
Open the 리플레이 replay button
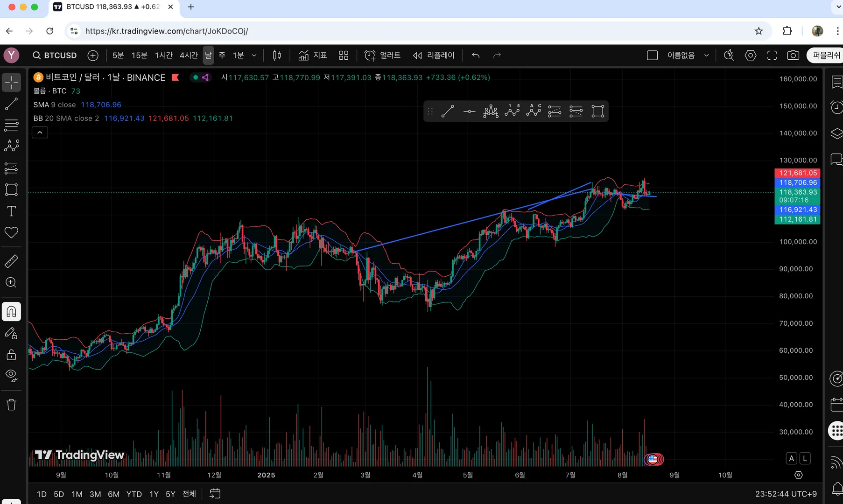pos(433,56)
